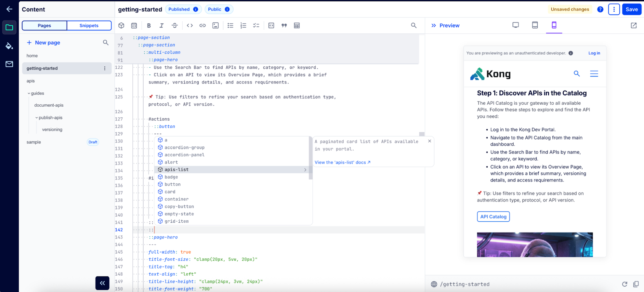Switch to the Snippets tab
644x292 pixels.
tap(89, 25)
